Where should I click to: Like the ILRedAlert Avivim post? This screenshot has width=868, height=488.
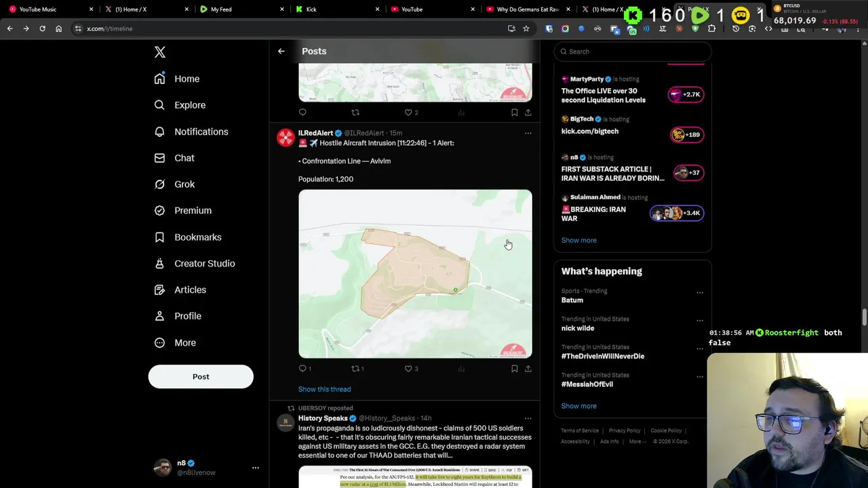(x=409, y=369)
